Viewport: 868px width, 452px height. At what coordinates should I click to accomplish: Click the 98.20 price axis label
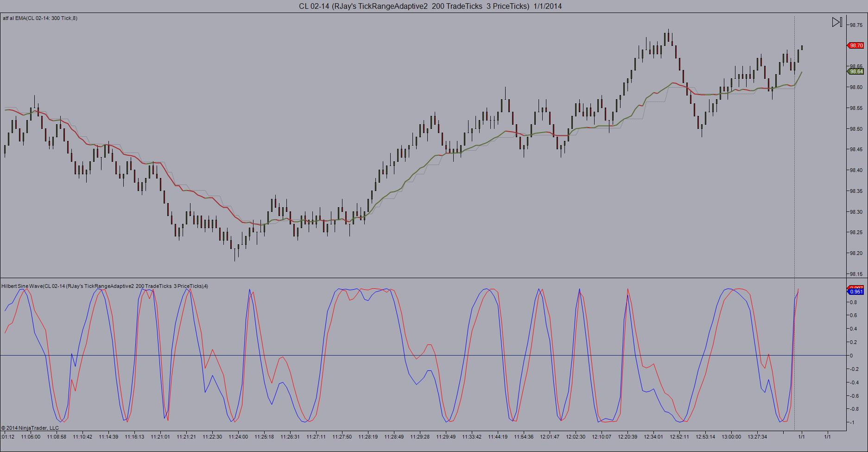tap(856, 253)
